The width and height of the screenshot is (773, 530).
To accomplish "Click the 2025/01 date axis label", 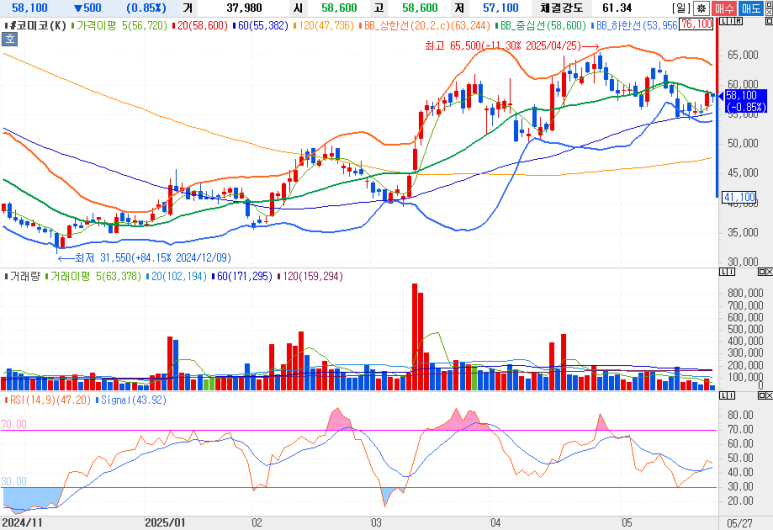I will [165, 523].
